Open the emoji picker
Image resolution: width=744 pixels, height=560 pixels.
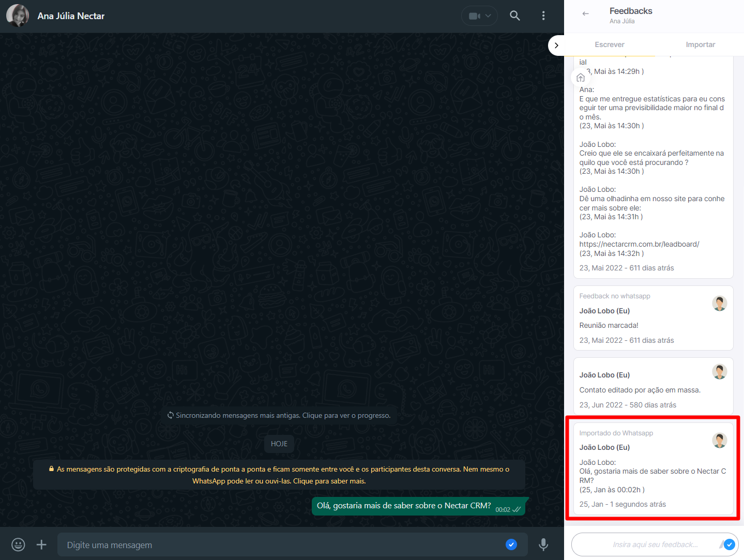18,544
